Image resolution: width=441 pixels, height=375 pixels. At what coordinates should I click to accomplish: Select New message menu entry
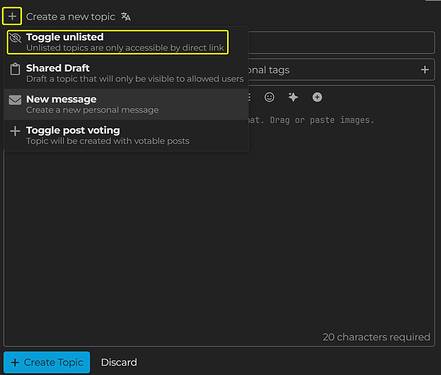[x=126, y=104]
